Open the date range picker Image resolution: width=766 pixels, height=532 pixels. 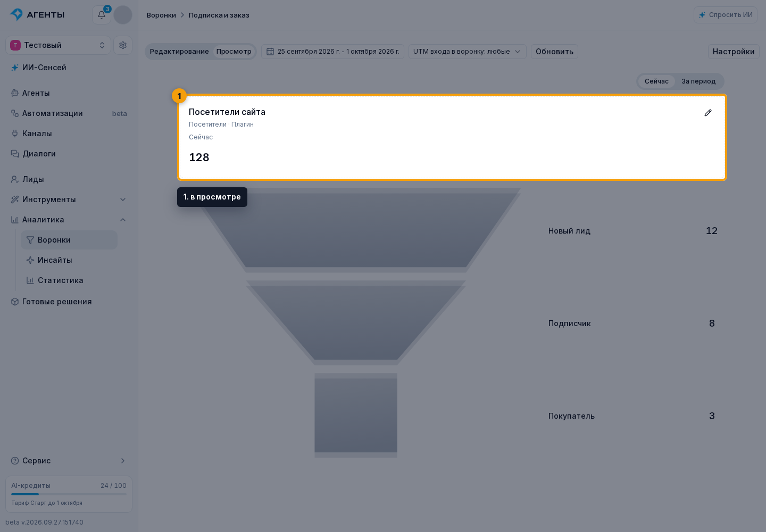[332, 52]
